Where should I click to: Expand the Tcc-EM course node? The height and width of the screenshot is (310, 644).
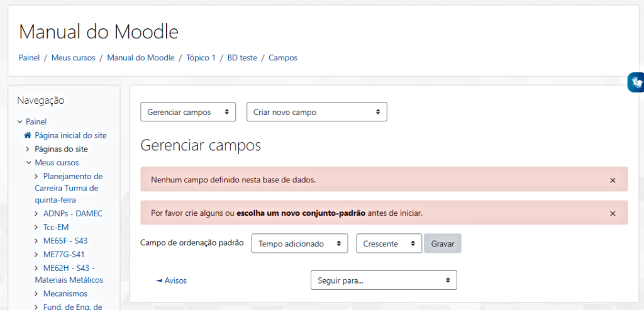37,227
